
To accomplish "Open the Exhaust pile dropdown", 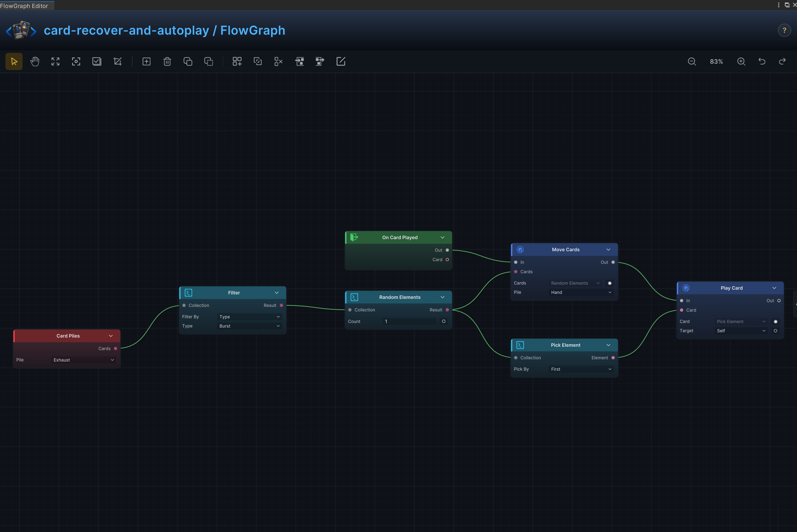I will coord(83,360).
